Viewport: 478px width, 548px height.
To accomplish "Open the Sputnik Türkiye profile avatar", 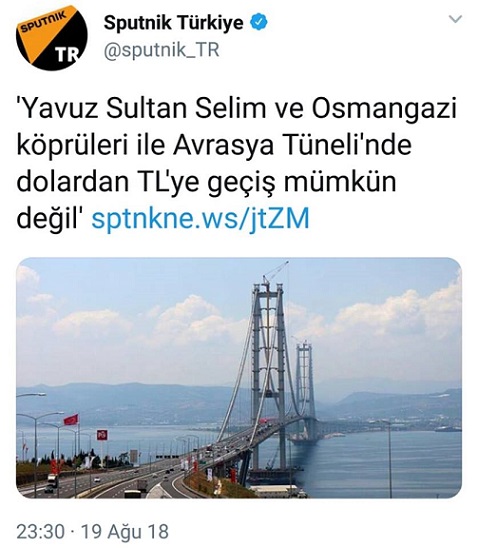I will click(51, 37).
